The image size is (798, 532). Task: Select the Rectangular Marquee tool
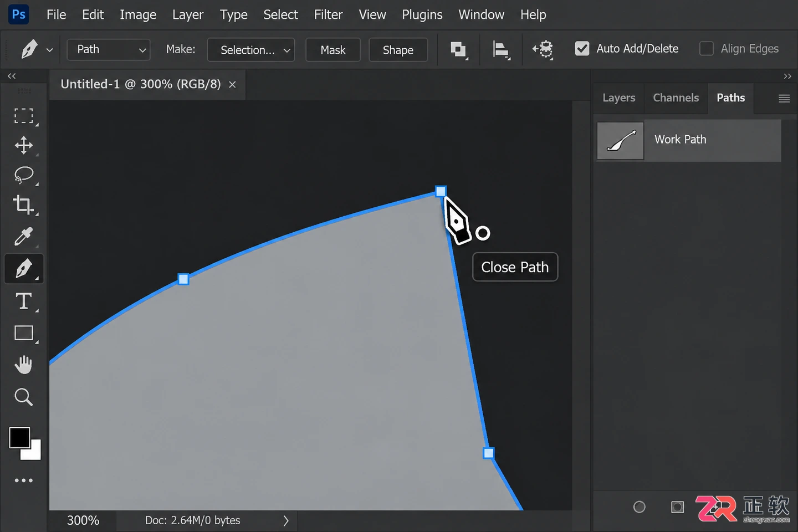[x=23, y=116]
